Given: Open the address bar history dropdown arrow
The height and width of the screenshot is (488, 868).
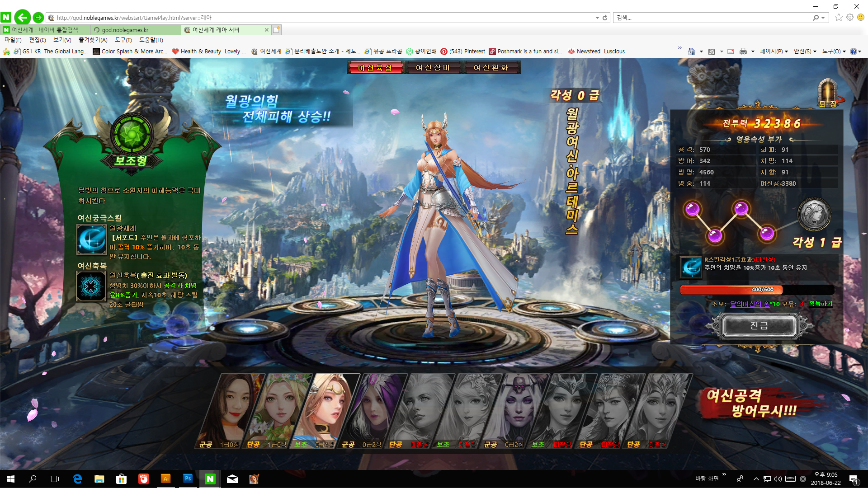Looking at the screenshot, I should [x=597, y=18].
